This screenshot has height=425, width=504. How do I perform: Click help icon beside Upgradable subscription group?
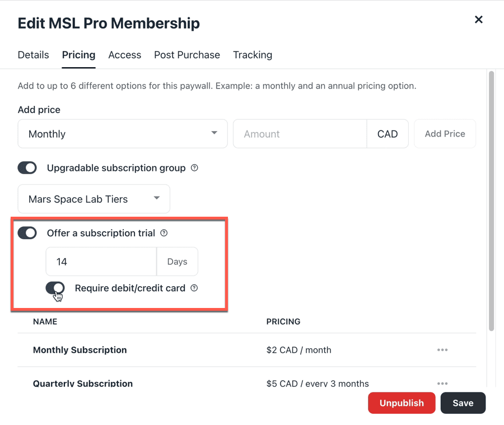pyautogui.click(x=194, y=168)
